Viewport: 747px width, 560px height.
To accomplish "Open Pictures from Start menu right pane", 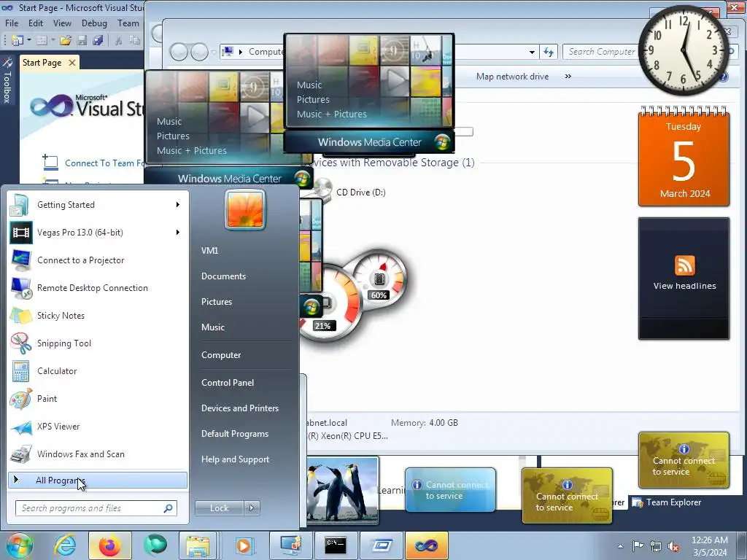I will coord(216,302).
